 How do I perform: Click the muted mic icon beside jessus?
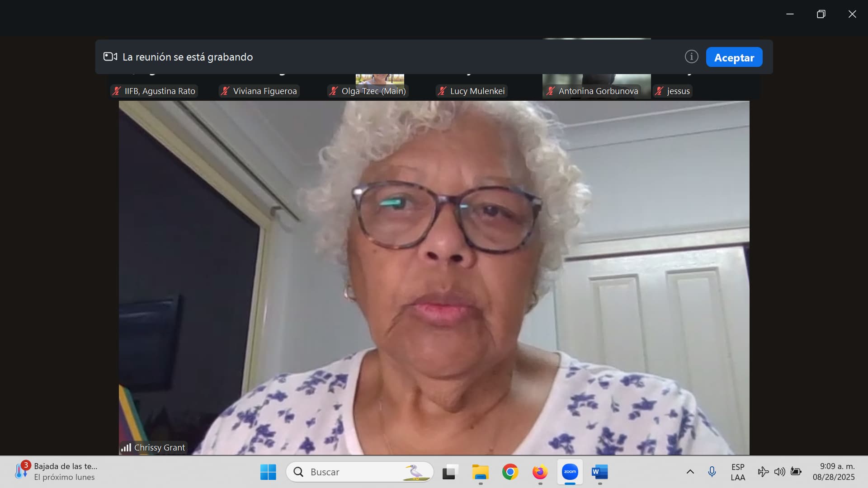pyautogui.click(x=659, y=91)
